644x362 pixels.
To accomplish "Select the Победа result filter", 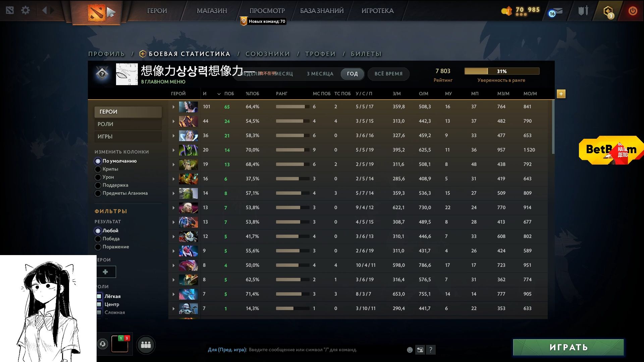I will 98,239.
